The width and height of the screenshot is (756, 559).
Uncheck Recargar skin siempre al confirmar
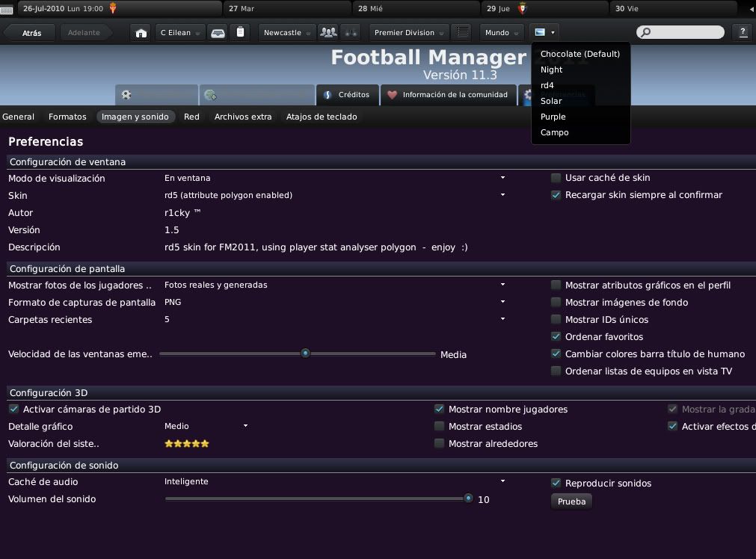click(x=556, y=195)
